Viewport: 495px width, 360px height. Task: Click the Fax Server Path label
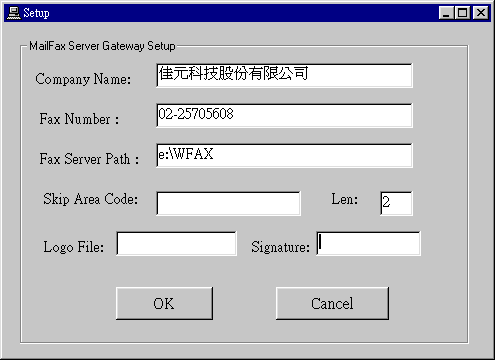click(x=89, y=159)
